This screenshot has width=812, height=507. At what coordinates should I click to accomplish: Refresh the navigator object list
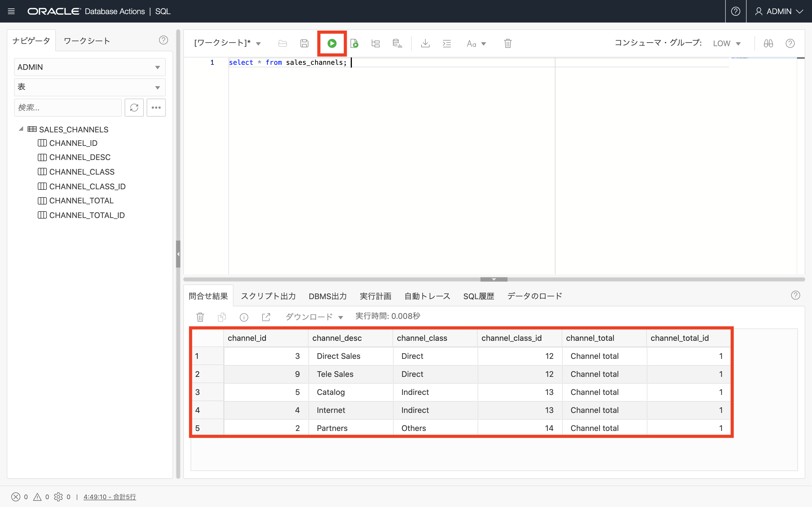click(134, 108)
